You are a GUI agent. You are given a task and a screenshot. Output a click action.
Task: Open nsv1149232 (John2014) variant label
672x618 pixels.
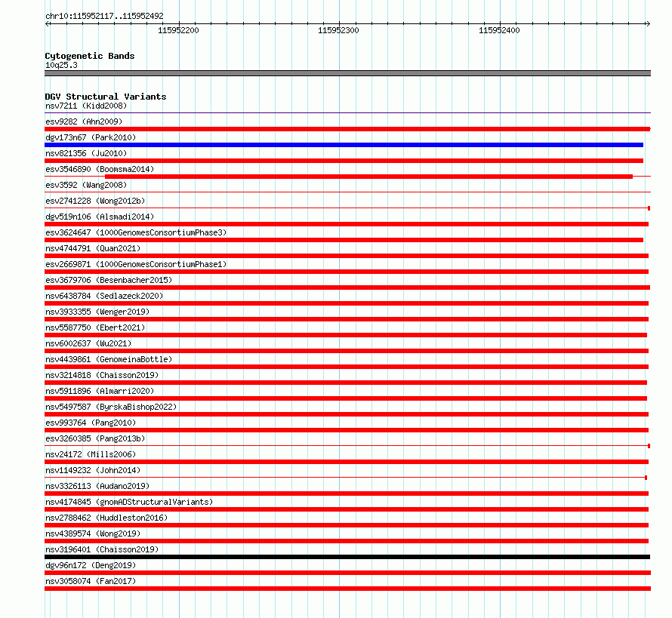93,470
